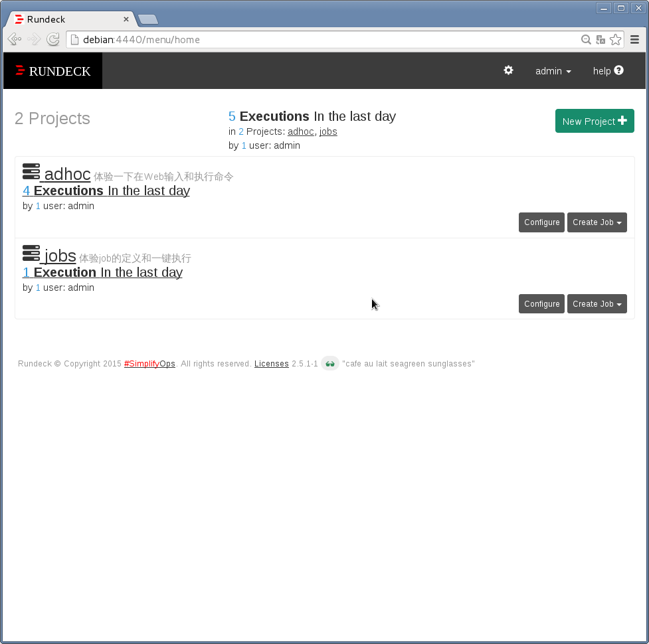Focus the address bar showing debian:4440/menu/home
Viewport: 649px width, 644px height.
coord(323,40)
